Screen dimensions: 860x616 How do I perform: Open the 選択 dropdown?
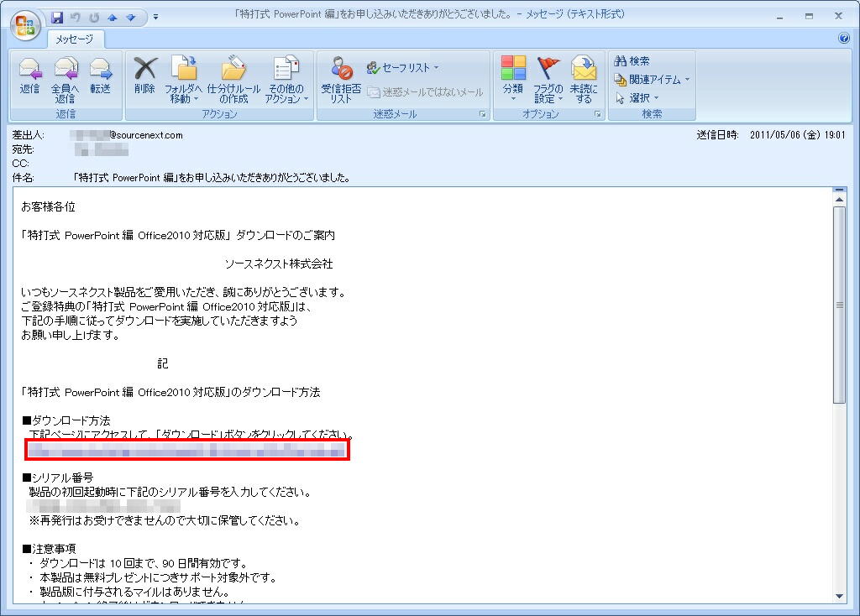point(637,98)
